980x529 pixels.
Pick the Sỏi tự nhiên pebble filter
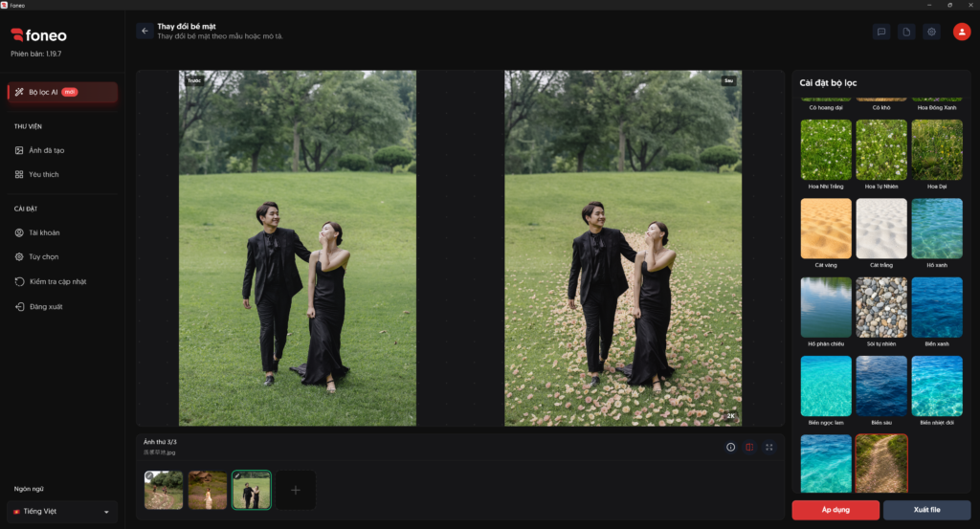click(881, 307)
